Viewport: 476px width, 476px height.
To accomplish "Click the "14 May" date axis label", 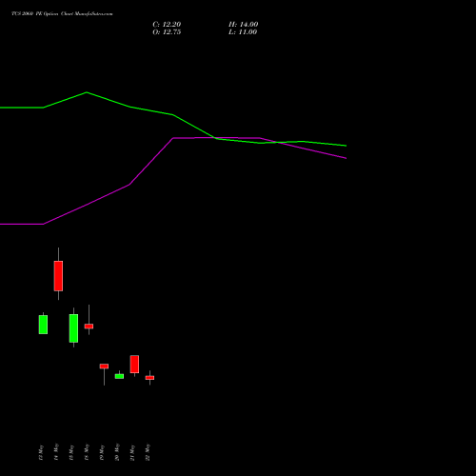I will tap(56, 452).
